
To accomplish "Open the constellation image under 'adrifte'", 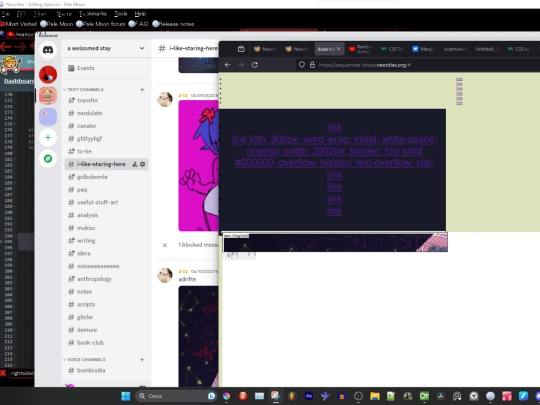I will [198, 336].
